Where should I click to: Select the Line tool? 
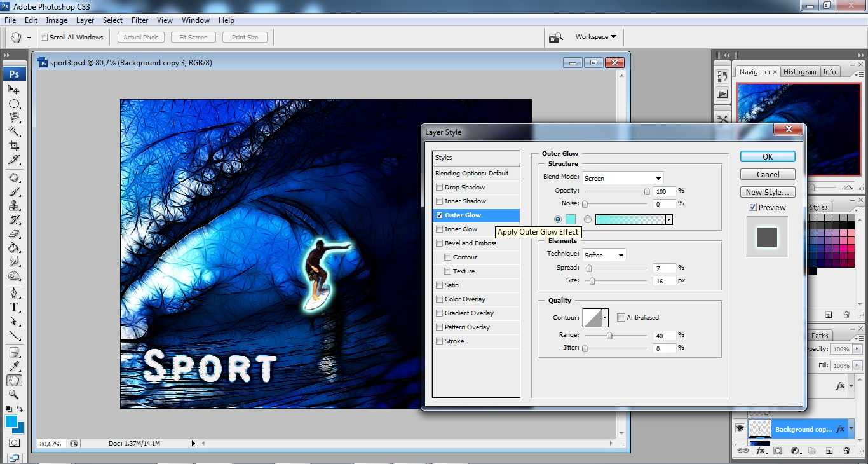[14, 336]
